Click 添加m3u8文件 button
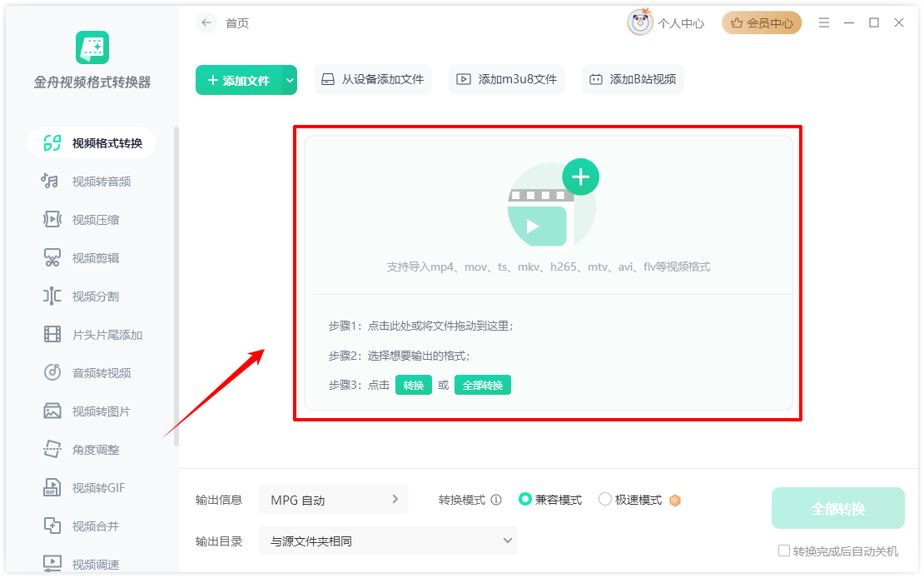Image resolution: width=924 pixels, height=578 pixels. (x=507, y=80)
